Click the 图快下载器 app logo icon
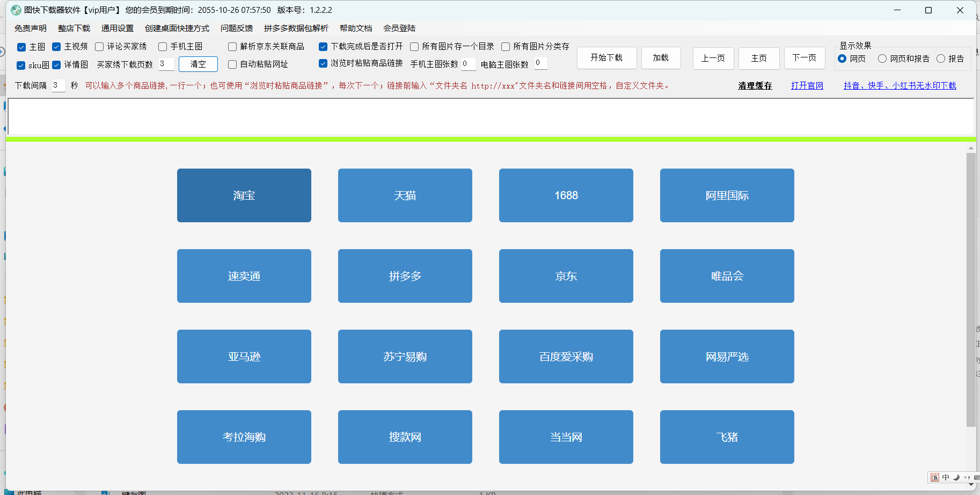This screenshot has height=495, width=980. click(14, 9)
